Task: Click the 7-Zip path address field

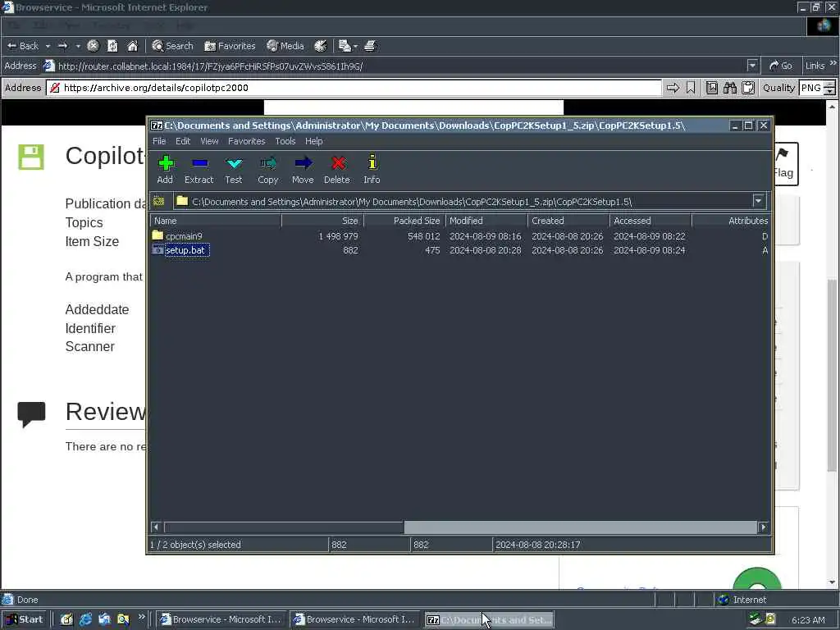Action: [464, 202]
